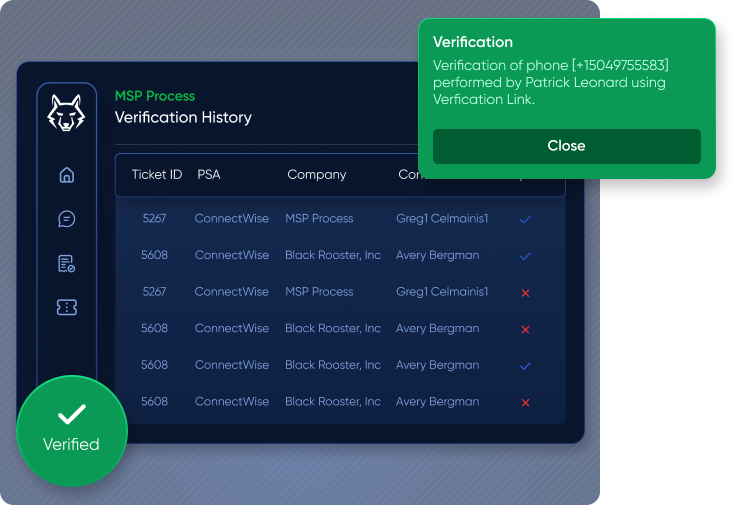Open the ticket icon in sidebar

[67, 308]
